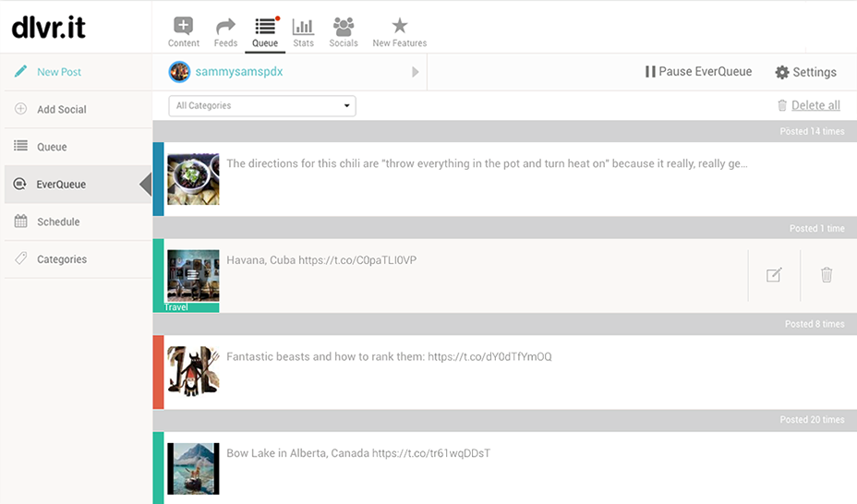The height and width of the screenshot is (504, 857).
Task: Click the sammysamspdx profile avatar
Action: [179, 71]
